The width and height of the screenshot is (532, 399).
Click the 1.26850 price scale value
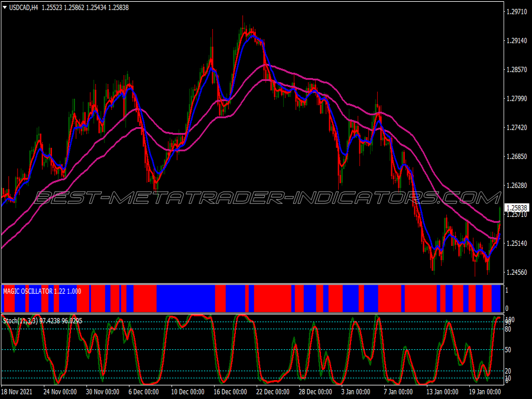click(517, 157)
